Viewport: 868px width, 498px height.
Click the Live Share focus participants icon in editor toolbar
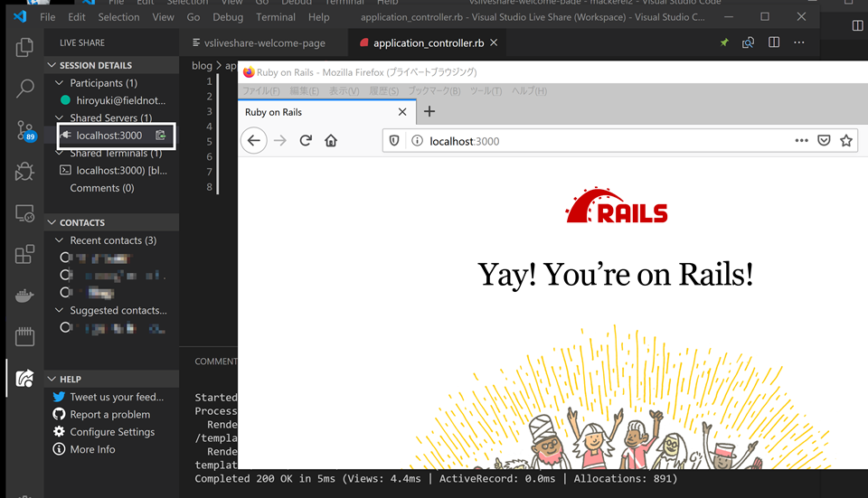(748, 42)
